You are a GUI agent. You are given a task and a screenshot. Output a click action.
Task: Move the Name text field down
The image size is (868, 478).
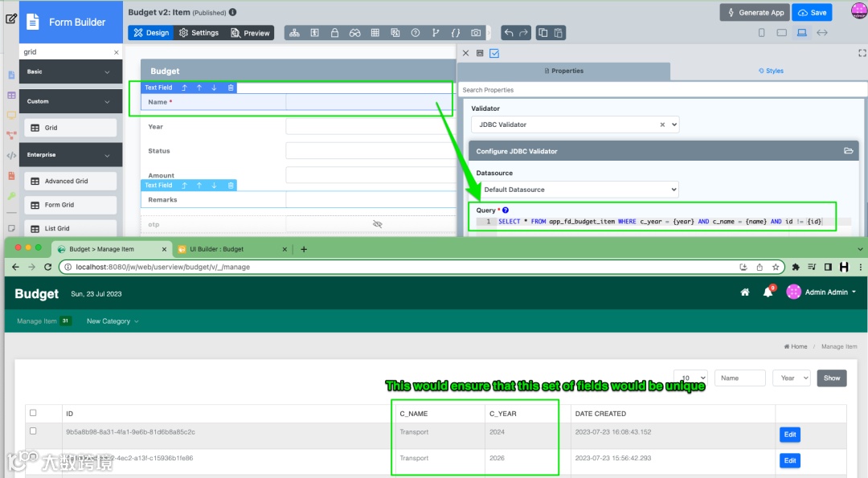point(215,88)
